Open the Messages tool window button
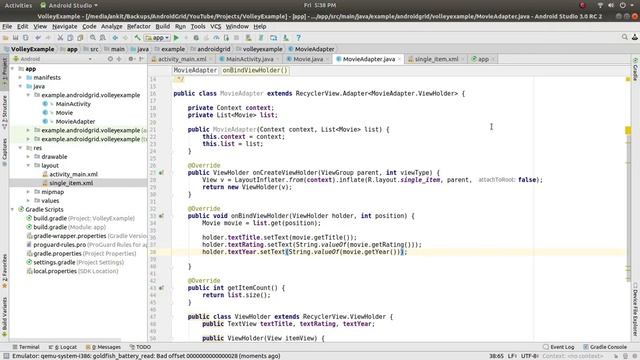Viewport: 640px width, 360px height. [x=103, y=347]
